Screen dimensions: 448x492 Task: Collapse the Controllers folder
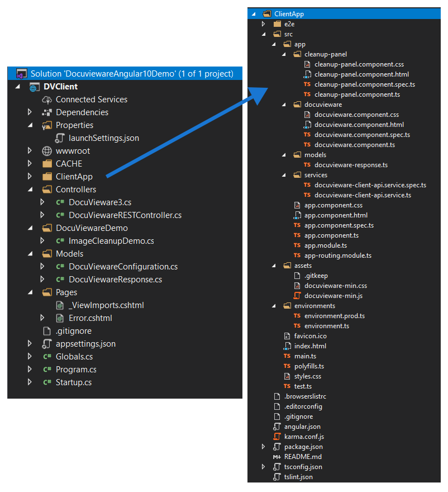[30, 190]
